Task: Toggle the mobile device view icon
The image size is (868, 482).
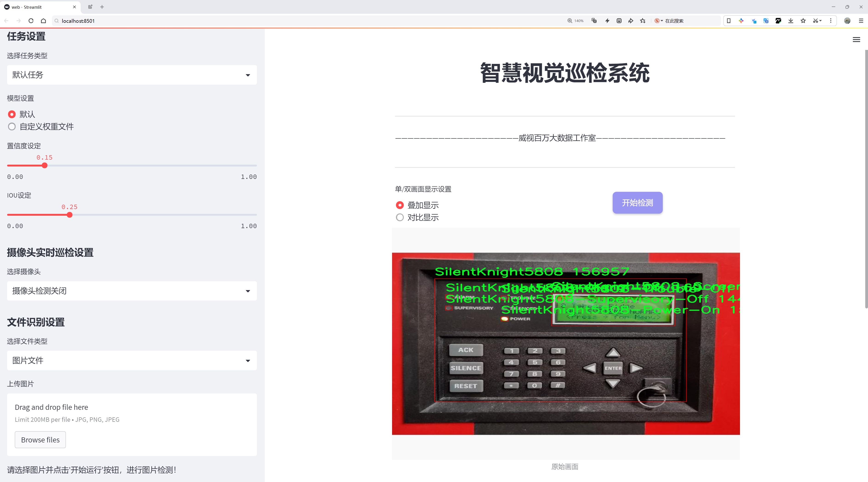Action: [729, 20]
